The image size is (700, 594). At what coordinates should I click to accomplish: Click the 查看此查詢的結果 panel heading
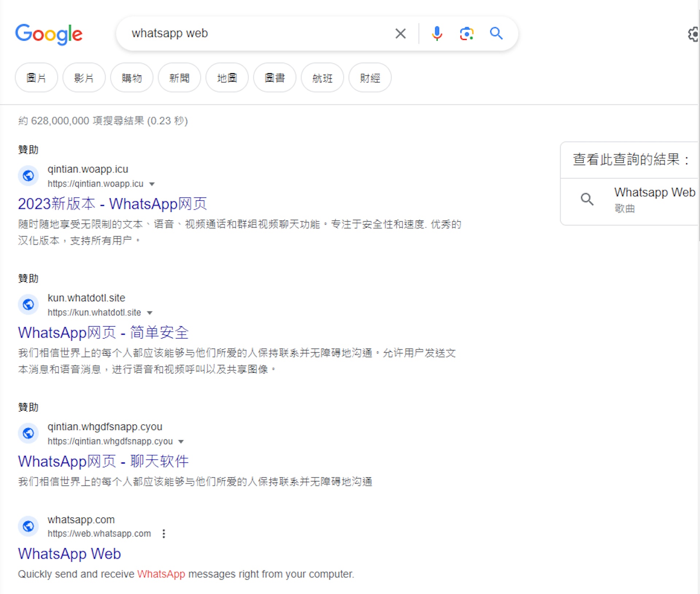(x=631, y=160)
